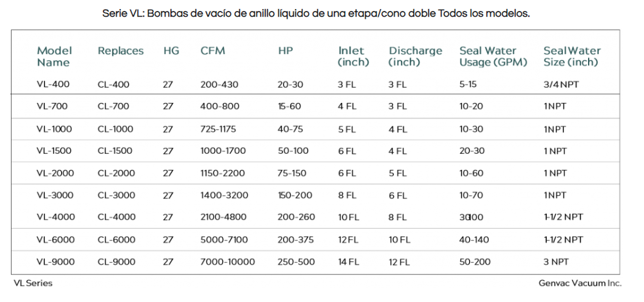
Task: Click the Genvac Vacuum Inc. footer text
Action: (580, 283)
